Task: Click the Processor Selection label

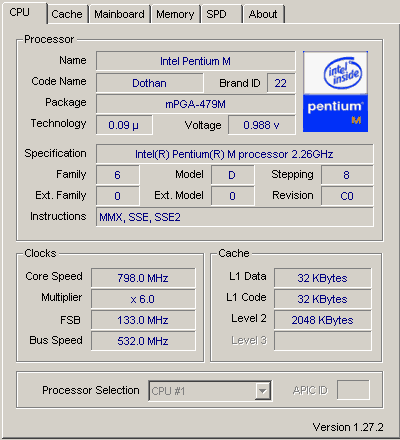Action: (x=91, y=390)
